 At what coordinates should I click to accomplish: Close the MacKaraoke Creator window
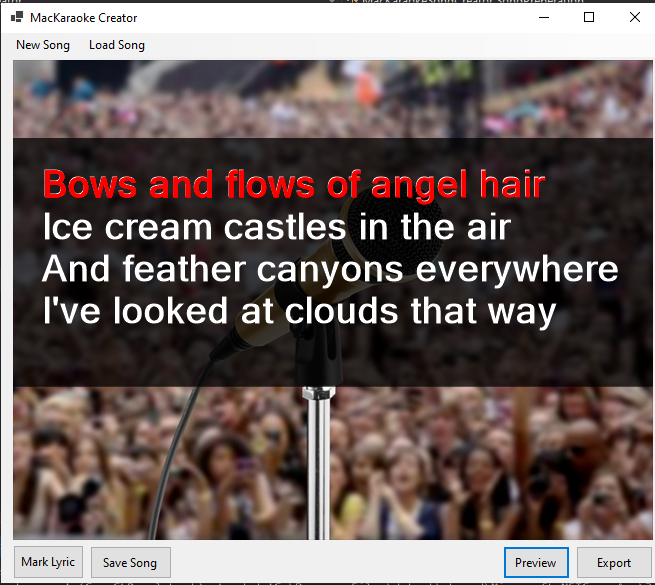(635, 17)
